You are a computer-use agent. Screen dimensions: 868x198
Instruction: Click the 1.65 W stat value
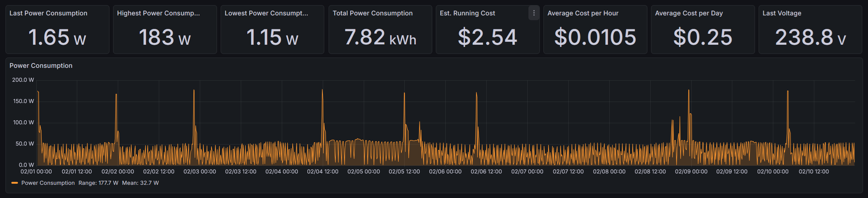(x=57, y=37)
